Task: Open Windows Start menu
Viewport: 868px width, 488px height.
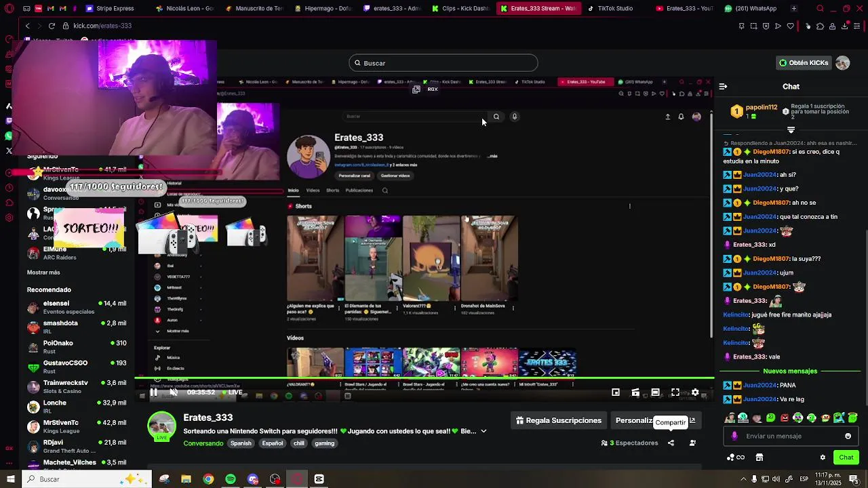Action: click(x=10, y=479)
